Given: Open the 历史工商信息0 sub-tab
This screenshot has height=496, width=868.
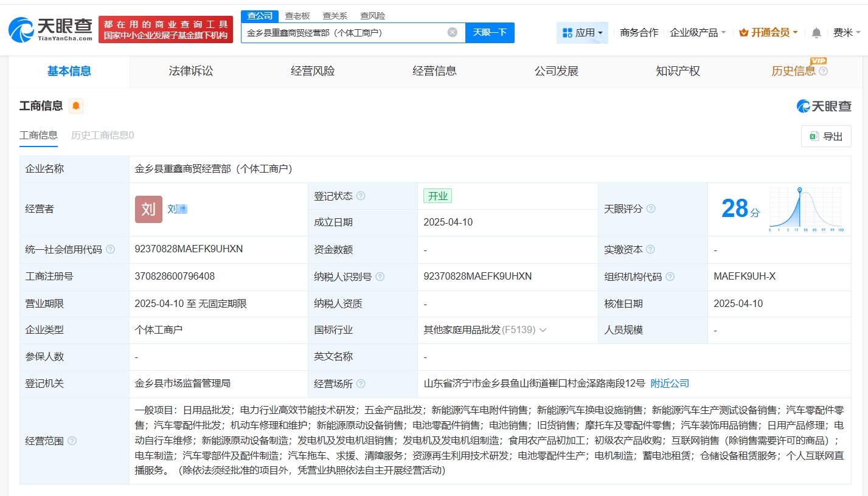Looking at the screenshot, I should [102, 136].
